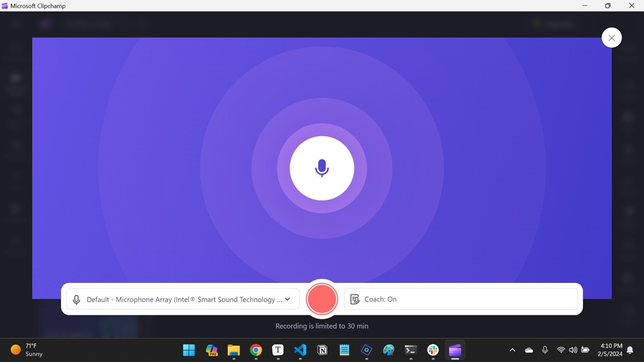Click the large microphone icon in center
644x362 pixels.
click(322, 168)
